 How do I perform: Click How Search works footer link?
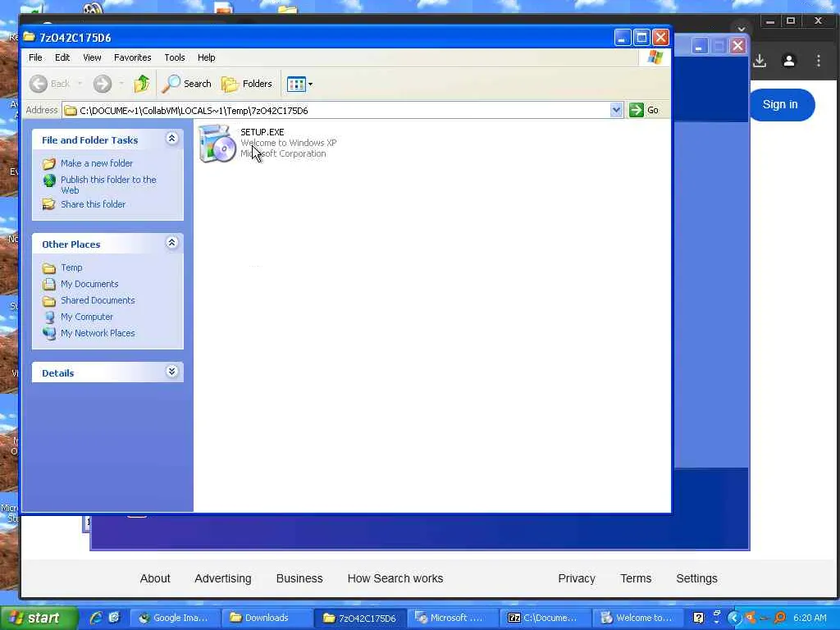(395, 578)
